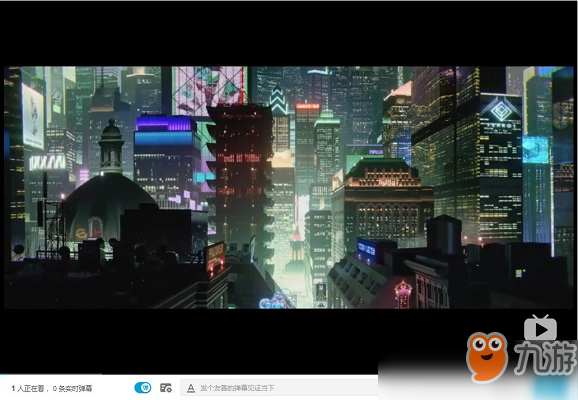The height and width of the screenshot is (400, 578).
Task: Open the danmaku font style 'A' icon
Action: (x=191, y=388)
